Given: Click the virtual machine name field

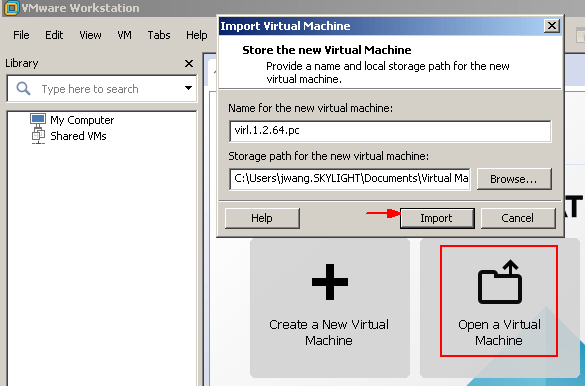Looking at the screenshot, I should 390,131.
